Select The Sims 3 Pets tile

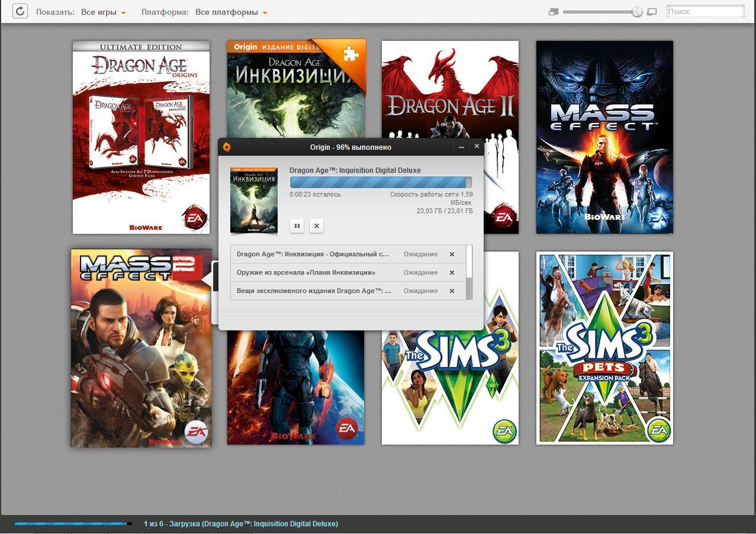point(604,348)
